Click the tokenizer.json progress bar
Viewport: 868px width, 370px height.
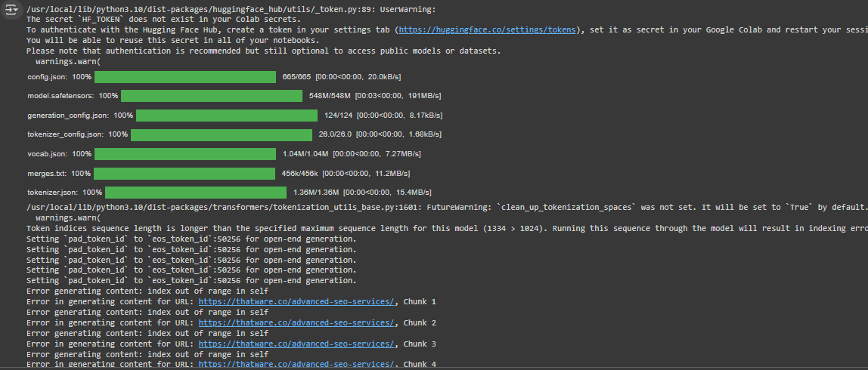pyautogui.click(x=196, y=193)
